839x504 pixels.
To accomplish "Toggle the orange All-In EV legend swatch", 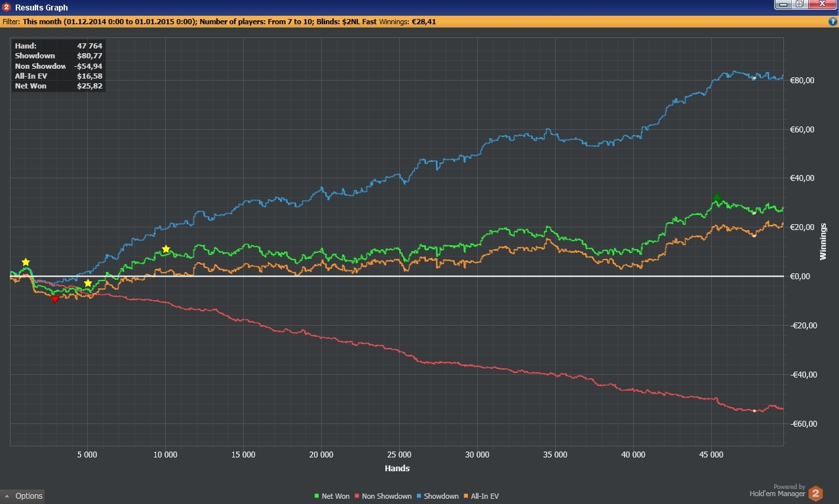I will (466, 496).
